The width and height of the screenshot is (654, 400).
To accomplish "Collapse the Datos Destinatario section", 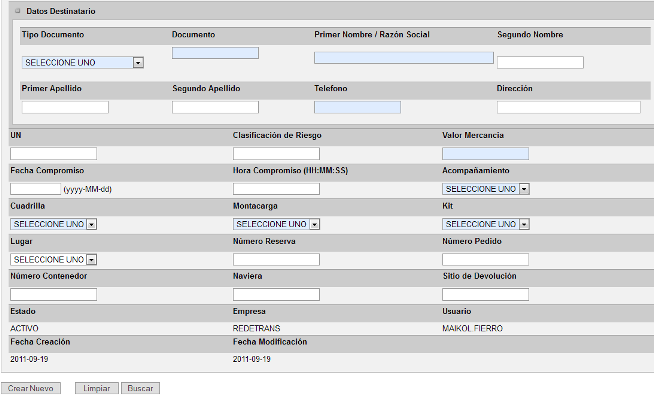I will tap(18, 9).
